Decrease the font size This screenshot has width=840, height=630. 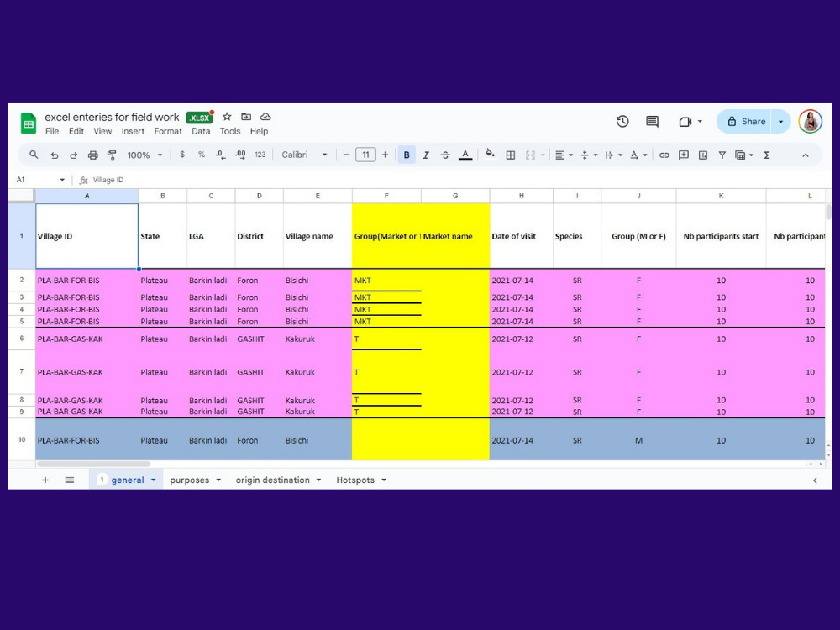click(346, 155)
